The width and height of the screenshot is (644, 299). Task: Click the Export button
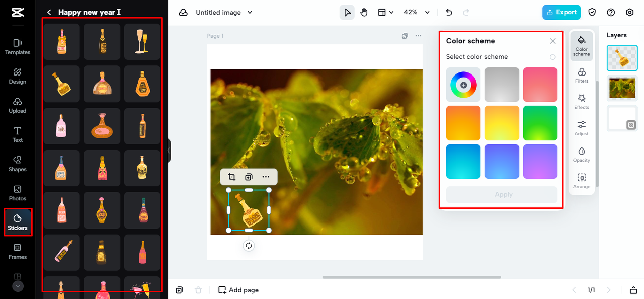(x=561, y=12)
